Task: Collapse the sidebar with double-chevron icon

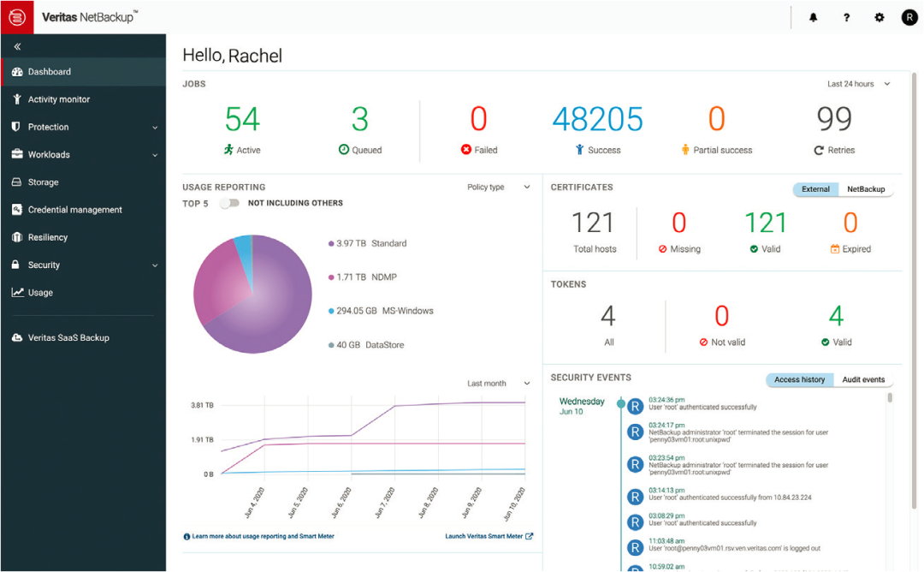Action: [17, 47]
